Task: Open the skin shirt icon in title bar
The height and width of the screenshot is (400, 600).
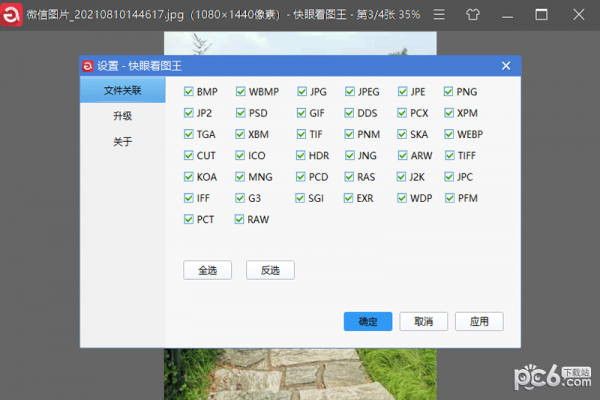Action: pyautogui.click(x=473, y=15)
